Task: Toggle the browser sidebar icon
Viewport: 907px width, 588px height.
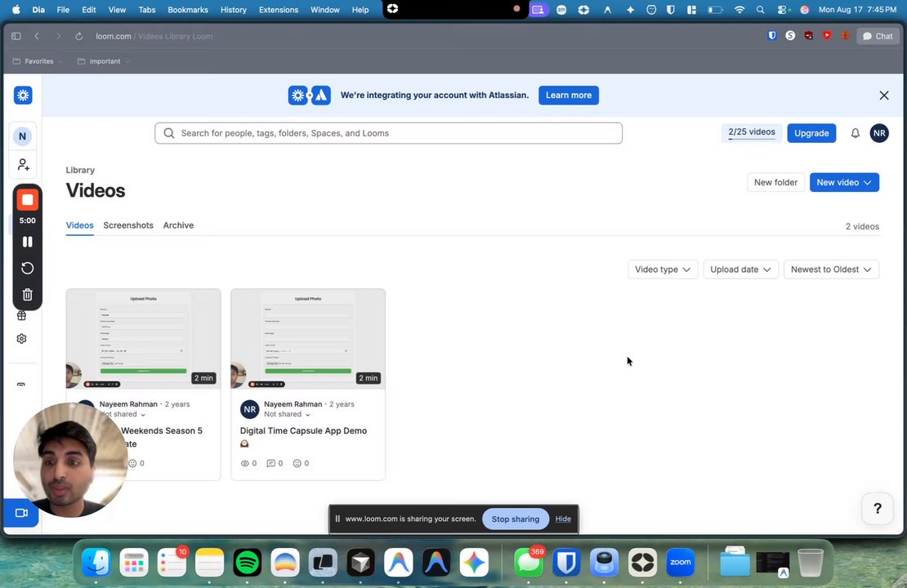Action: (16, 37)
